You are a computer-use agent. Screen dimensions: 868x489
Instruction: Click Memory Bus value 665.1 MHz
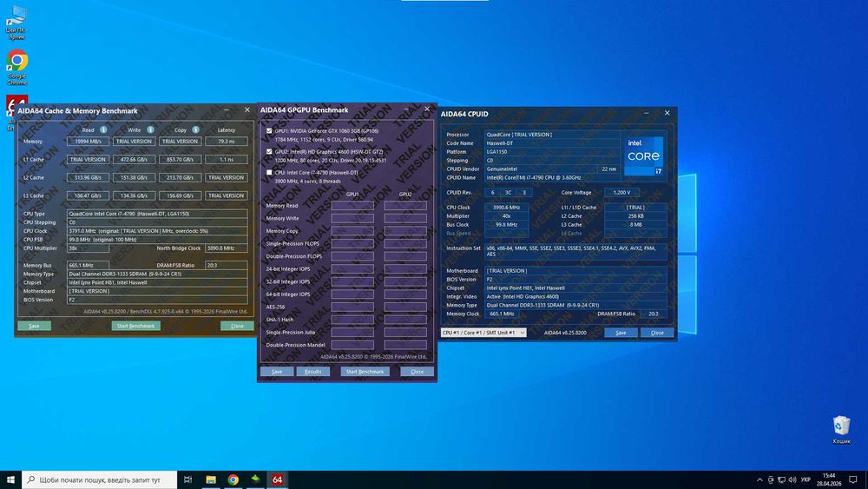88,265
